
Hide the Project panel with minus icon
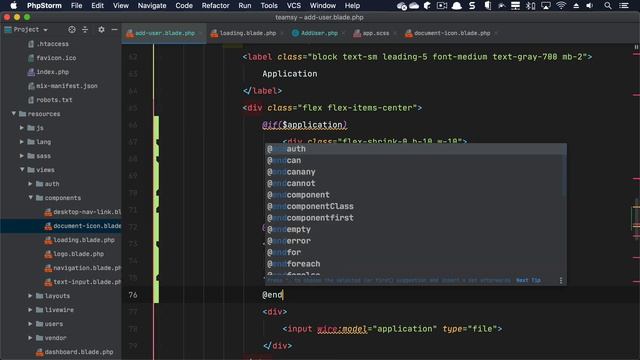coord(114,29)
